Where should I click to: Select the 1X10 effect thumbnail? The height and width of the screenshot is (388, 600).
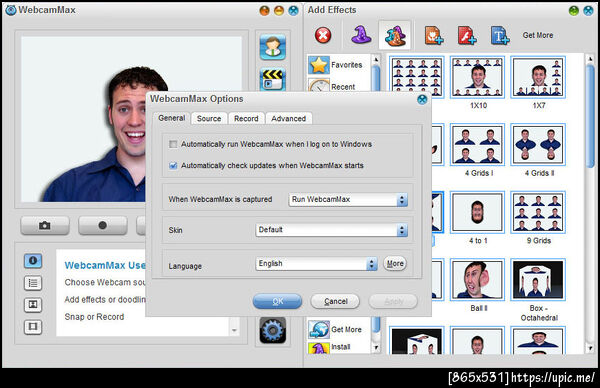(x=477, y=77)
